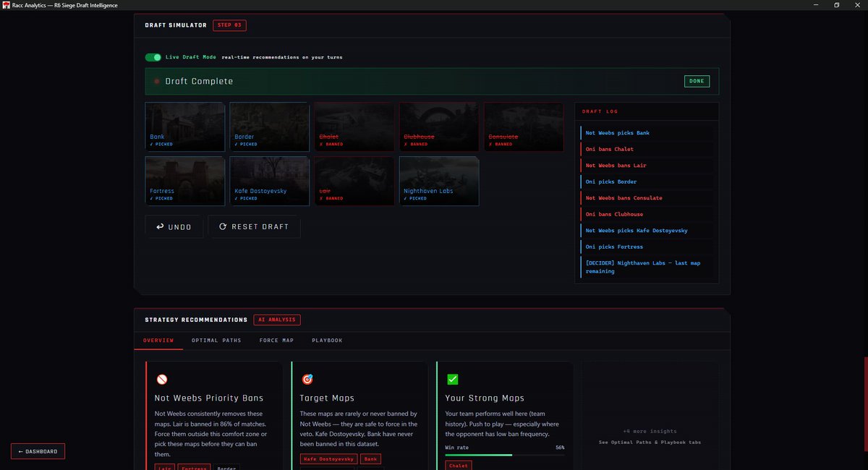
Task: Click the target icon on Target Maps card
Action: pyautogui.click(x=307, y=379)
